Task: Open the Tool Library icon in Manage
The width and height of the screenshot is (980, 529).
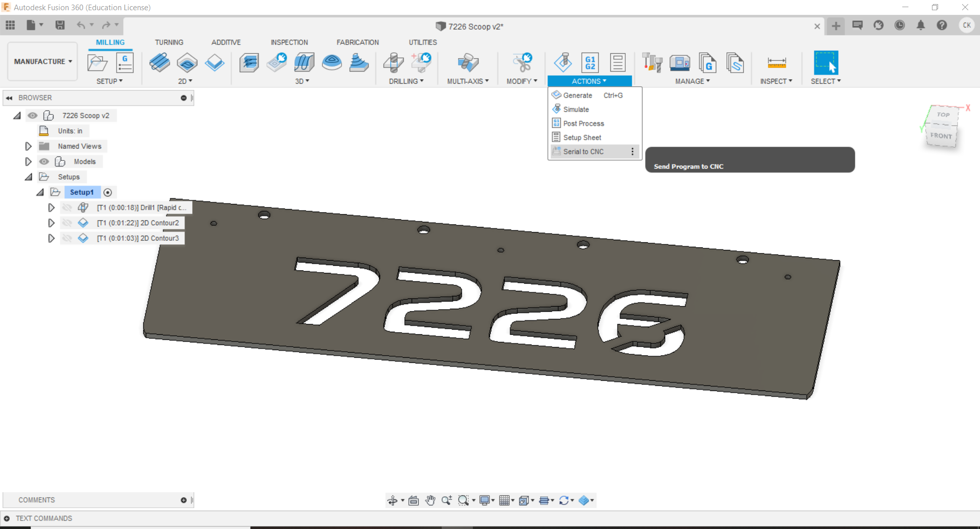Action: [x=652, y=63]
